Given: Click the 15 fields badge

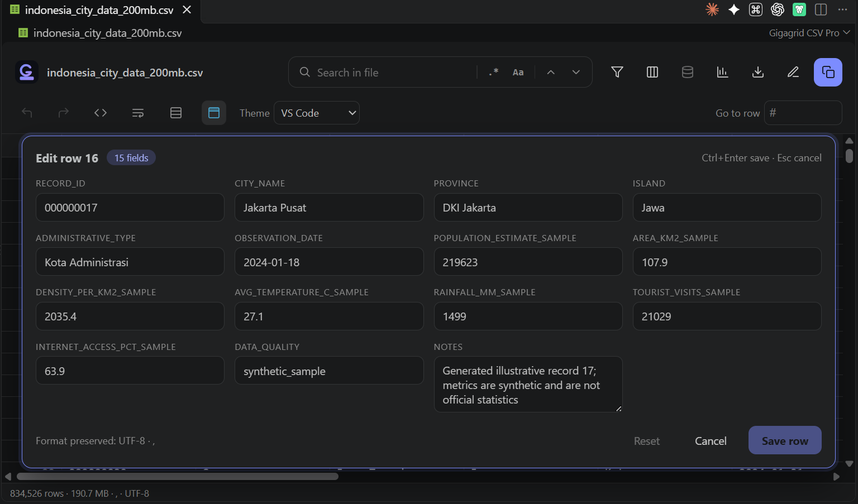Looking at the screenshot, I should pyautogui.click(x=131, y=158).
